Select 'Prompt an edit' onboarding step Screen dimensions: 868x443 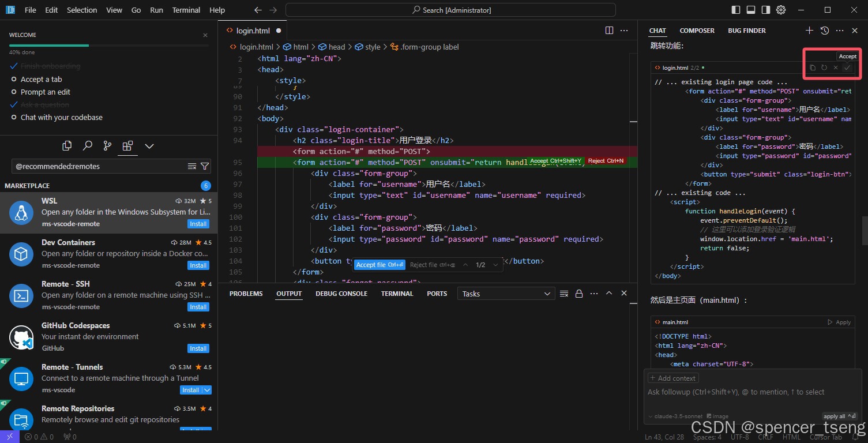pos(46,92)
